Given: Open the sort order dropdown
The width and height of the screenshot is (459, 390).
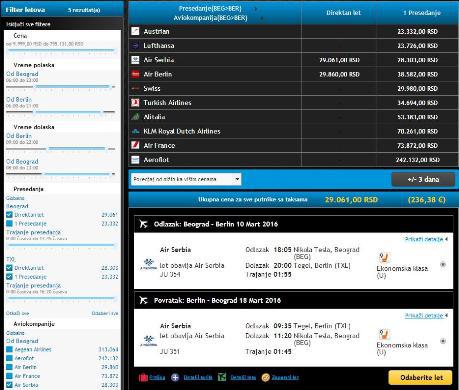Looking at the screenshot, I should [186, 179].
